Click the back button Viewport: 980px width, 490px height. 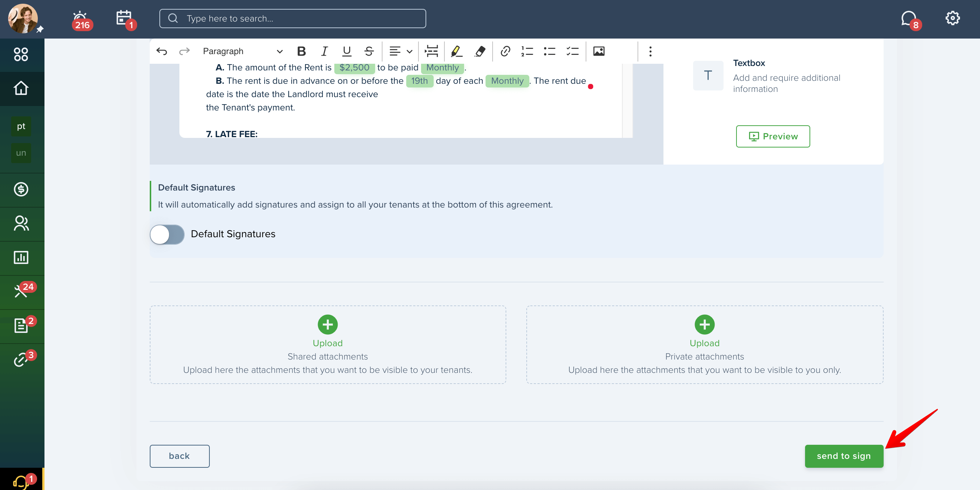point(179,456)
